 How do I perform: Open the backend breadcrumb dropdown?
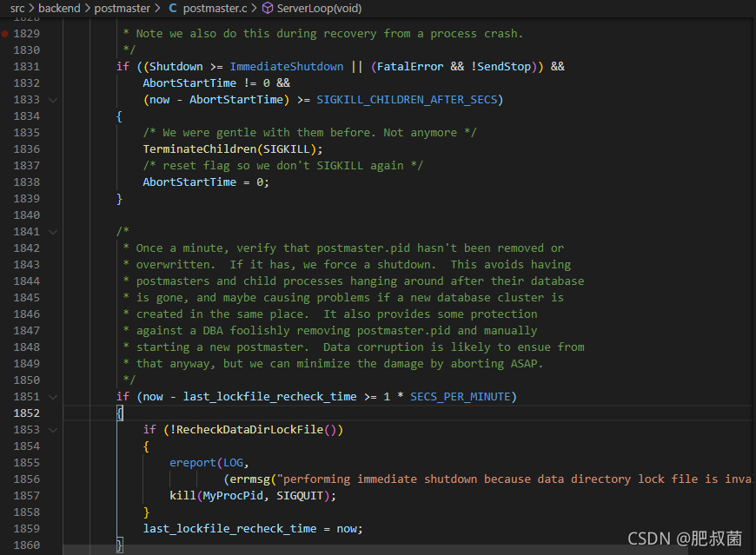tap(59, 8)
